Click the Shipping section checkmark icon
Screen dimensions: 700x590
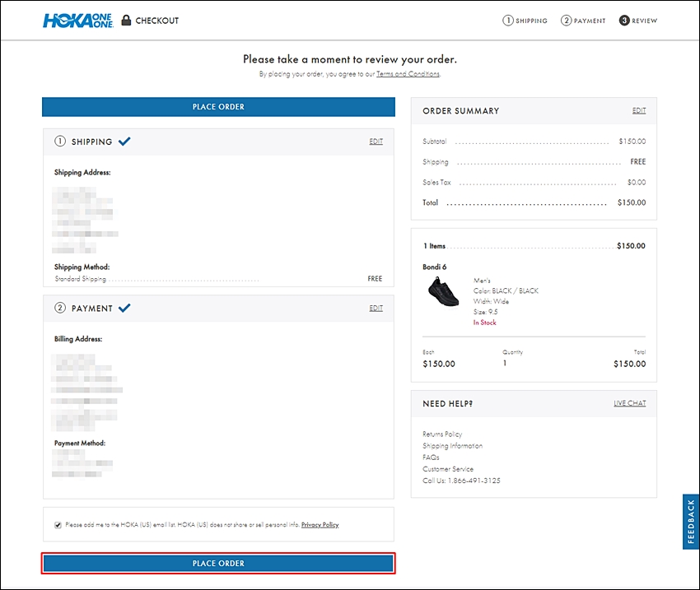[124, 142]
